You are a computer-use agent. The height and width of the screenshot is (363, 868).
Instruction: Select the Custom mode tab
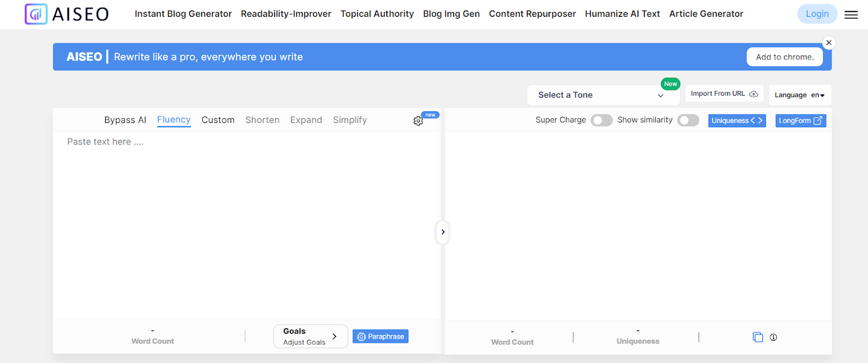tap(218, 120)
